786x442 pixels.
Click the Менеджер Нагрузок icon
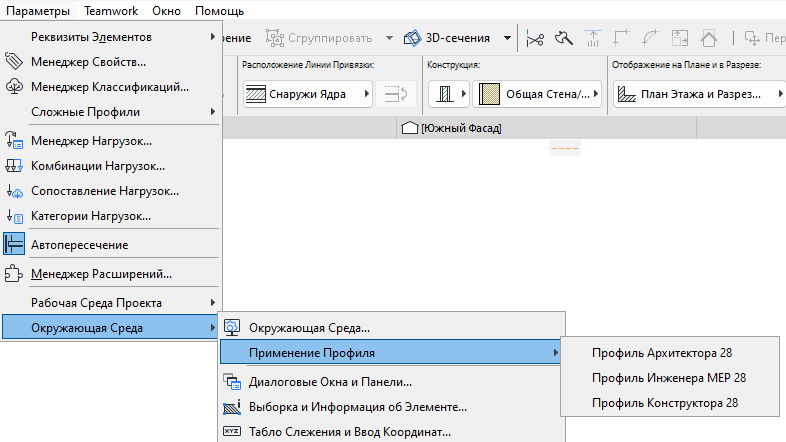[x=14, y=140]
